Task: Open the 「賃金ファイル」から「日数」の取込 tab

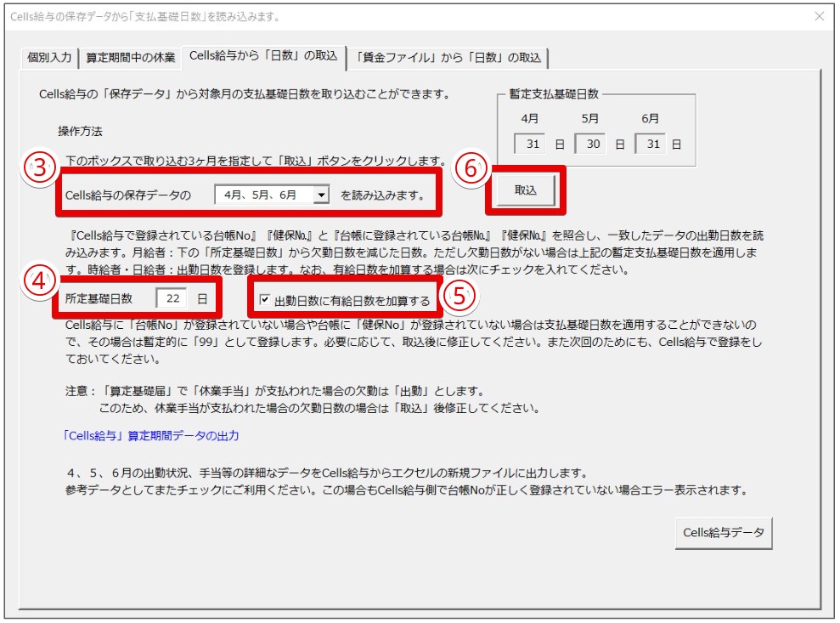Action: [x=448, y=57]
